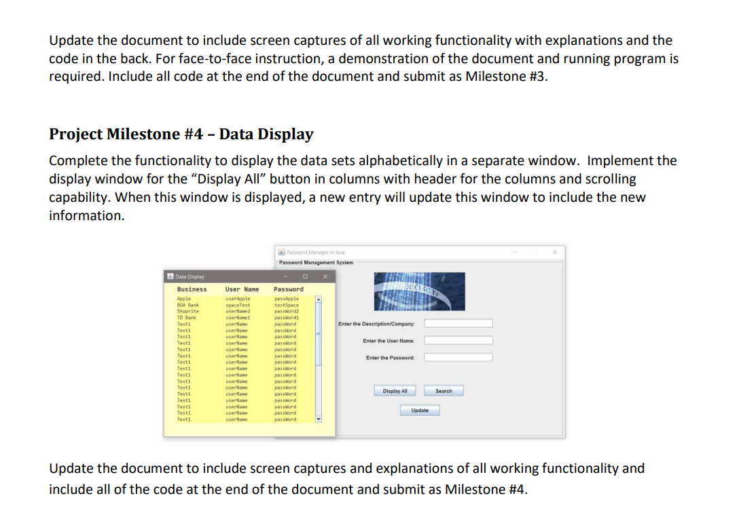756x532 pixels.
Task: Select the Apple business entry
Action: 183,298
